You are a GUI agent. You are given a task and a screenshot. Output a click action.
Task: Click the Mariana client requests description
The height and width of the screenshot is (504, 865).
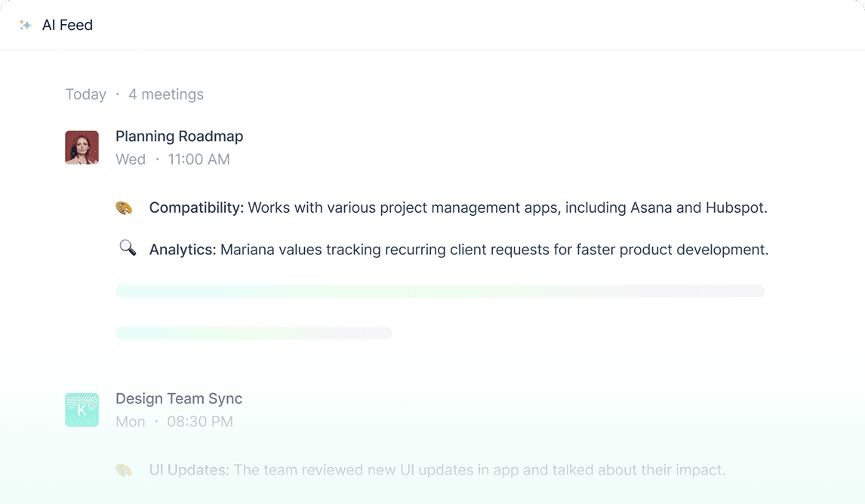[494, 250]
